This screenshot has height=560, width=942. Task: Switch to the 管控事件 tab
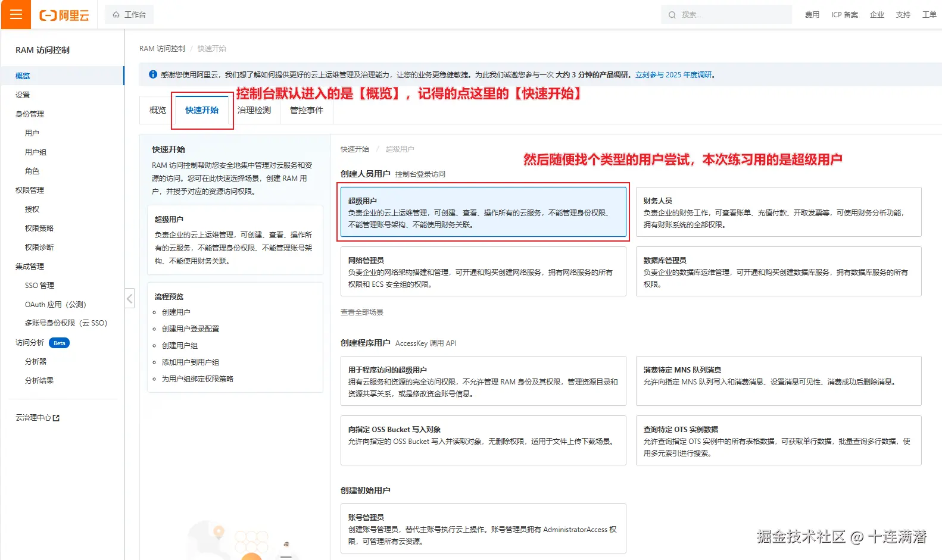pyautogui.click(x=307, y=110)
